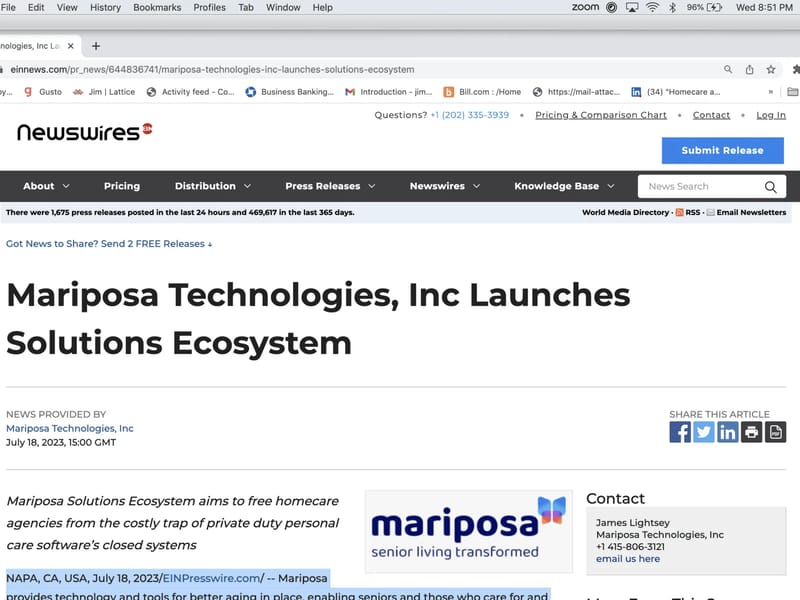Expand the About dropdown menu

click(x=46, y=186)
